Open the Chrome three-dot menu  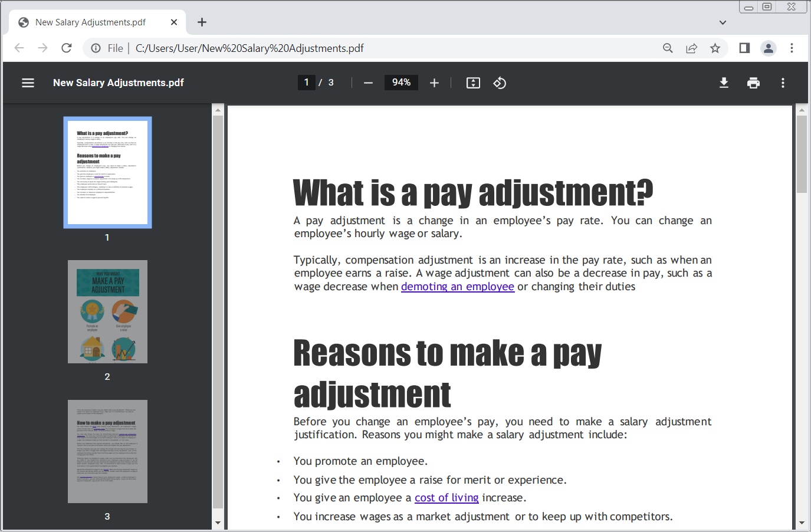pos(792,48)
